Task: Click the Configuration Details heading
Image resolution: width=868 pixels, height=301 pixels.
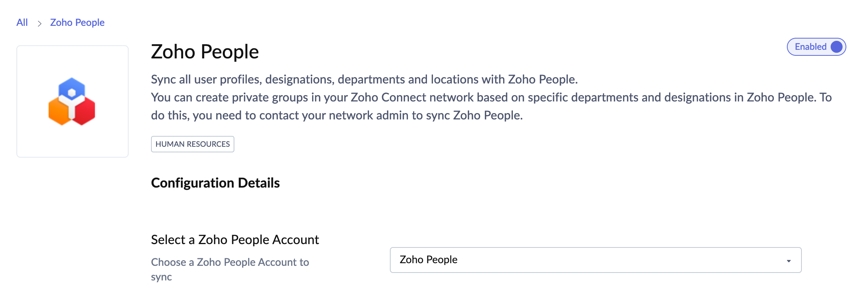Action: [x=215, y=183]
